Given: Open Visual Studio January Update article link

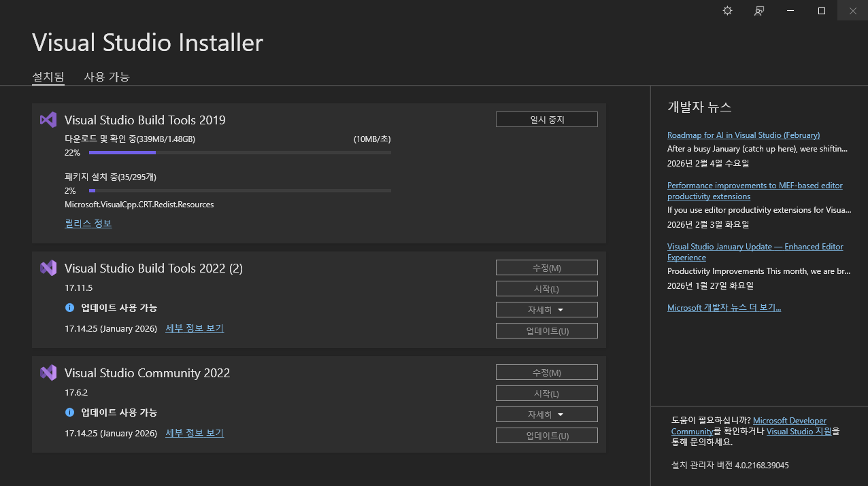Looking at the screenshot, I should pos(755,252).
